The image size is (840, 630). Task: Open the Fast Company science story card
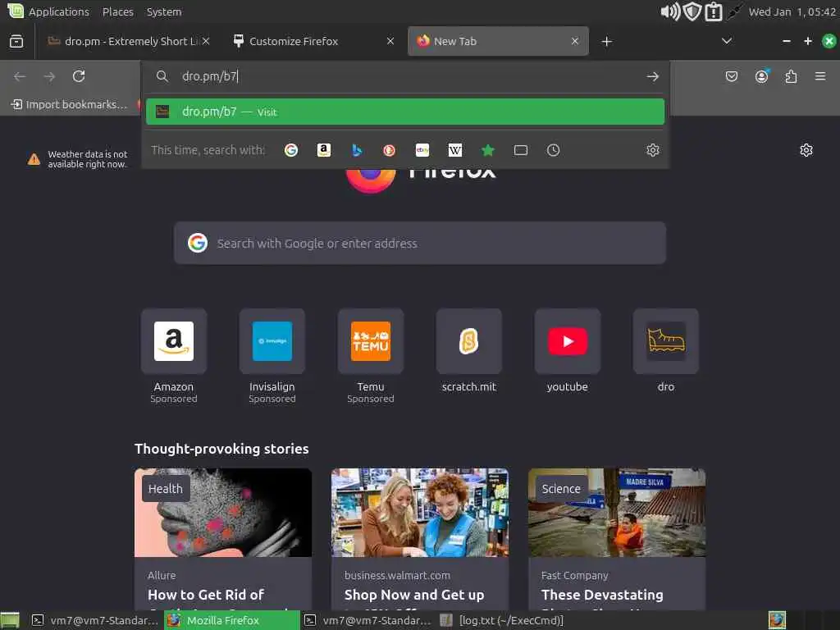click(617, 539)
